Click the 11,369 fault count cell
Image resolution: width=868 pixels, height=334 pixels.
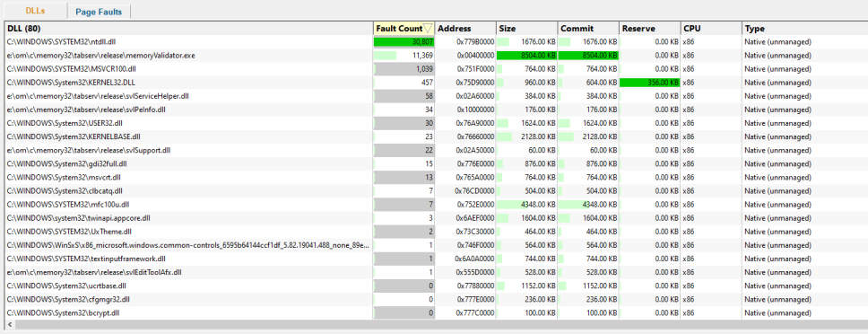point(404,56)
